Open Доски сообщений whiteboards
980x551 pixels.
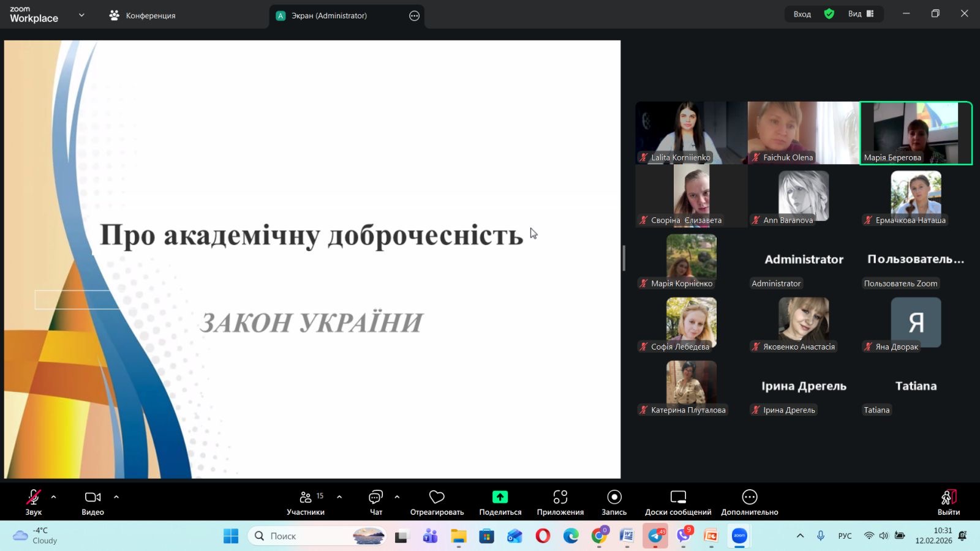point(678,497)
